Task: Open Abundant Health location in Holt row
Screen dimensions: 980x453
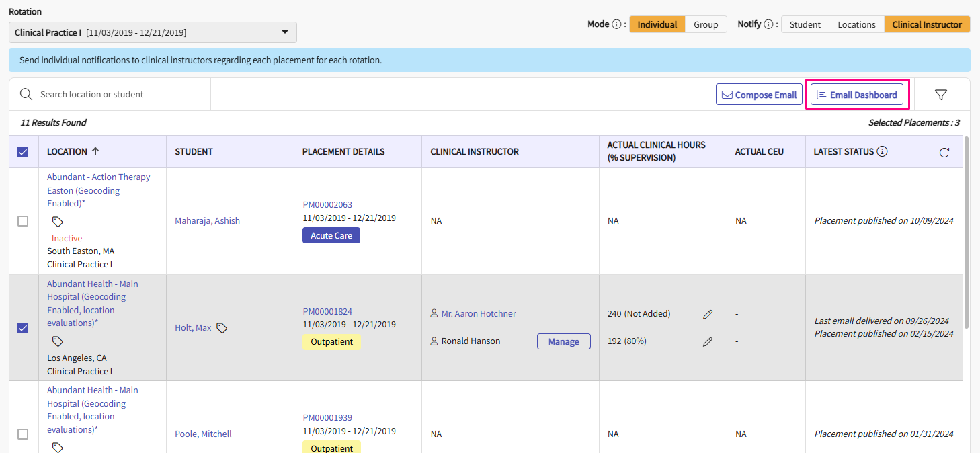Action: tap(93, 303)
